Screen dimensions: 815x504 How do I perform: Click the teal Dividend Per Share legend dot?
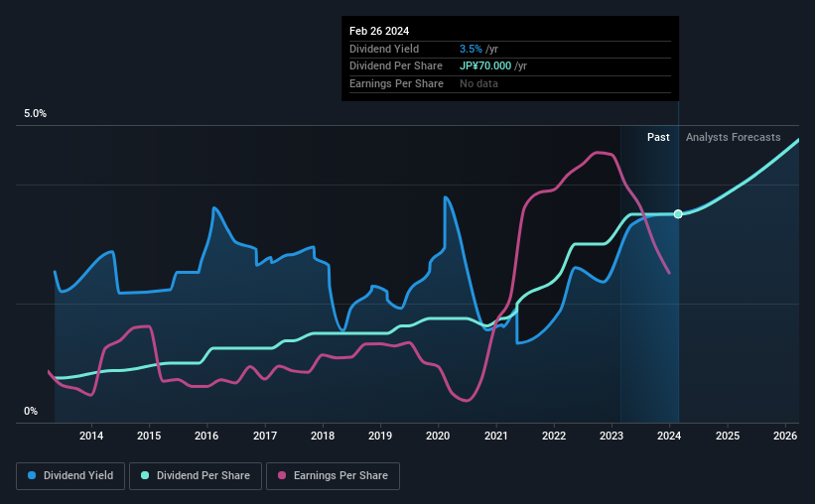(x=145, y=475)
